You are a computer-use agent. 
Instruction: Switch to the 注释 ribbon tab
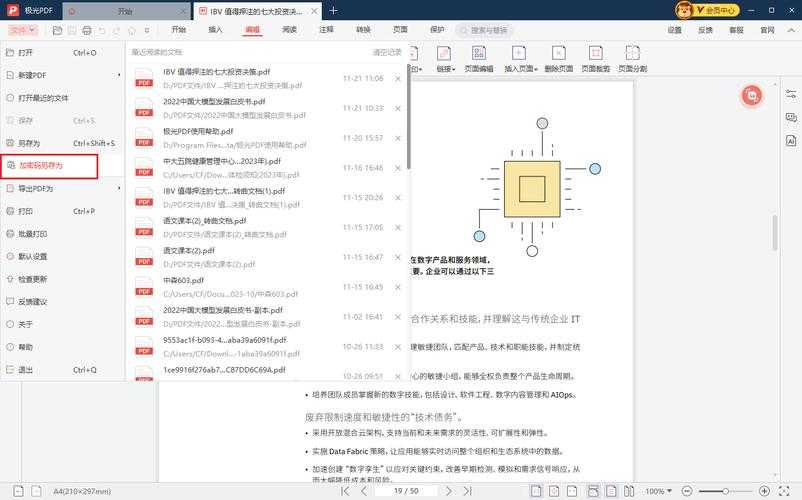point(326,30)
